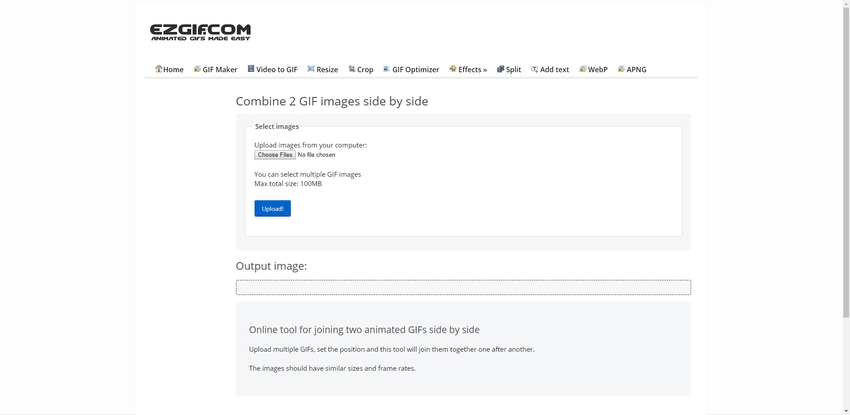Click the 'No file chosen' file field text
The width and height of the screenshot is (850, 415).
316,155
